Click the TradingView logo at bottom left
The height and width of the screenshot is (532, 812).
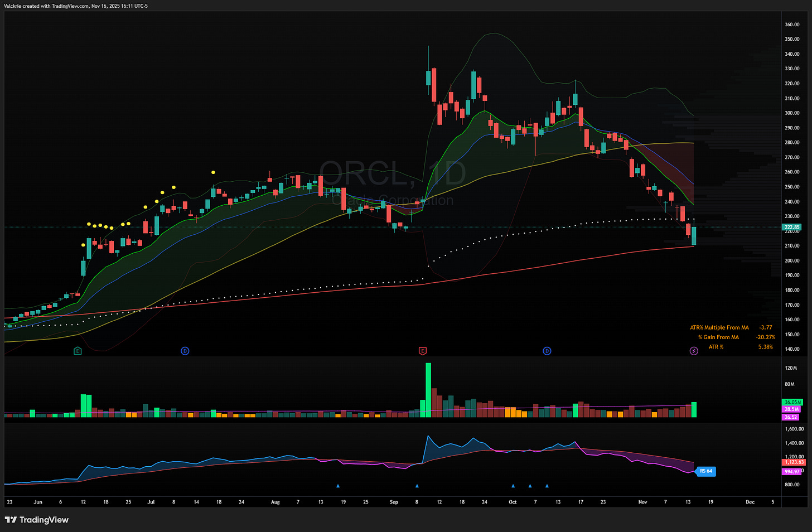click(x=37, y=520)
